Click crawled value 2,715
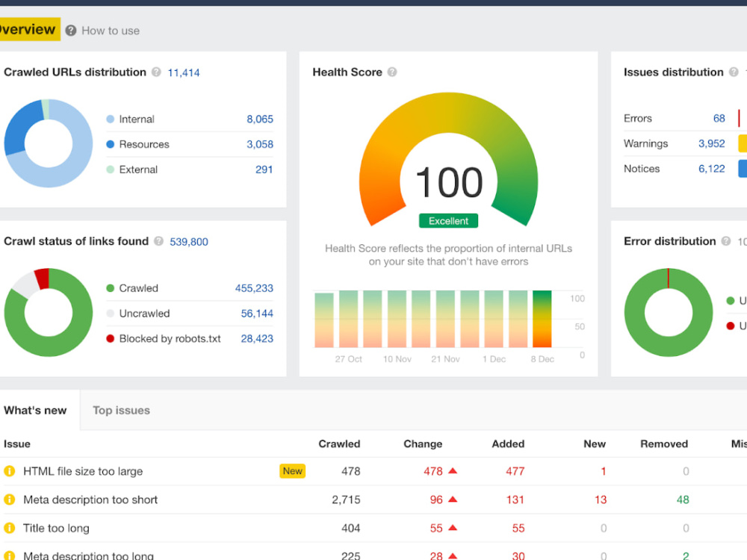This screenshot has width=747, height=560. coord(347,500)
